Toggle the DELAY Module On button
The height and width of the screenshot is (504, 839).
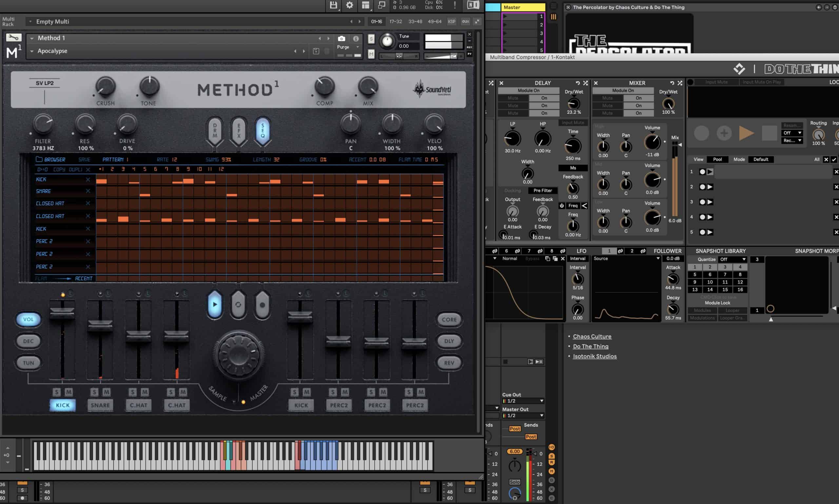pyautogui.click(x=528, y=90)
